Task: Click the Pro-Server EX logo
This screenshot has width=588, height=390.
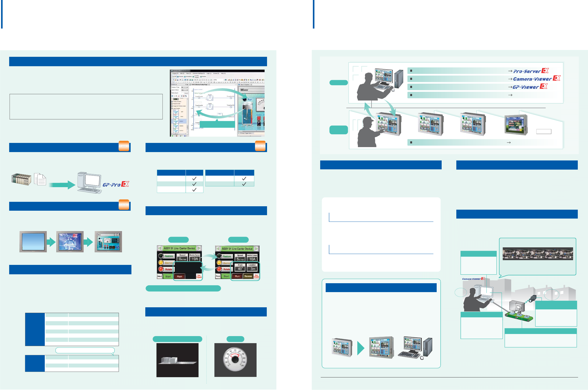Action: click(x=531, y=71)
